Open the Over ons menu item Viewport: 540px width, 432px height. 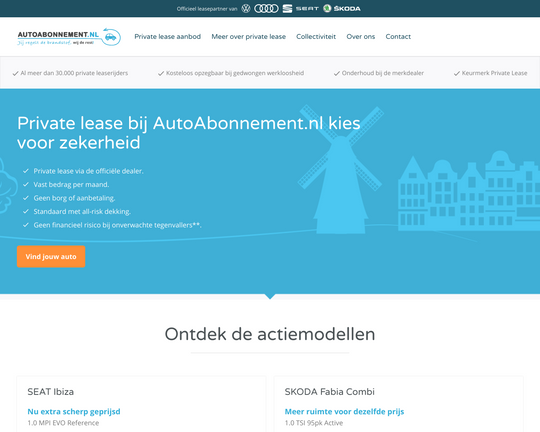click(x=361, y=37)
